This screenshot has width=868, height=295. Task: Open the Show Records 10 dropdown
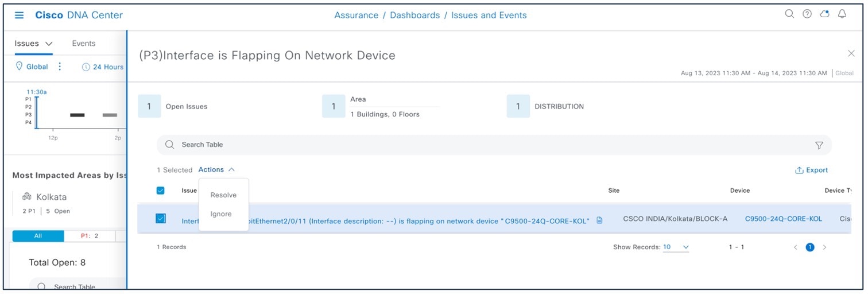676,247
